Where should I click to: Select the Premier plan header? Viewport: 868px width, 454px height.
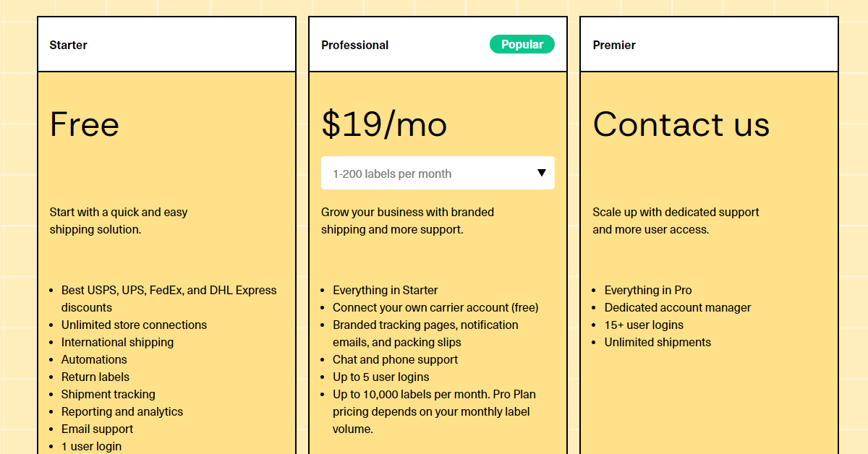pyautogui.click(x=614, y=44)
